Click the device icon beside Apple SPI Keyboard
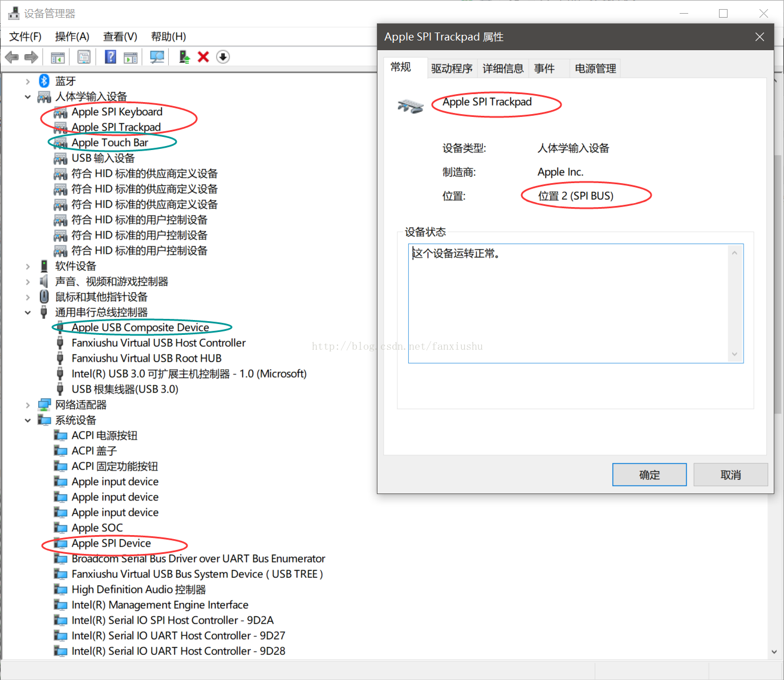The height and width of the screenshot is (680, 784). [x=60, y=112]
